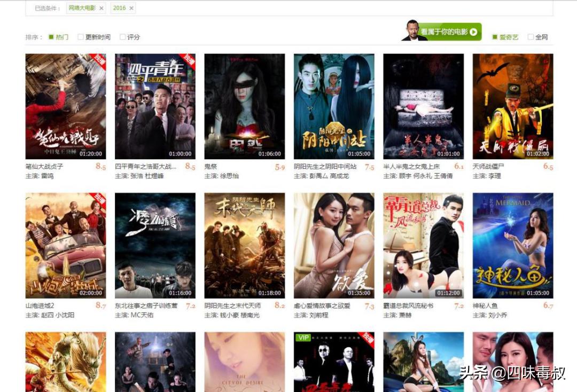Click actor name 萧赫
The image size is (577, 392).
pyautogui.click(x=405, y=315)
